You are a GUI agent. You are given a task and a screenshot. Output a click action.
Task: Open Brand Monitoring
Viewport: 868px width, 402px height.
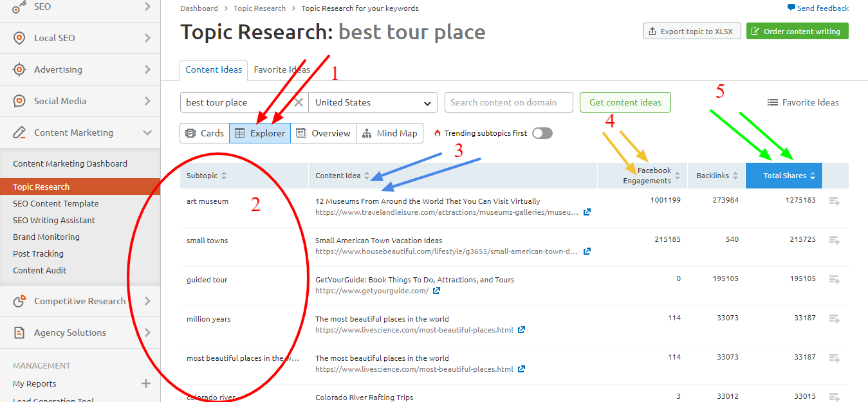tap(46, 237)
